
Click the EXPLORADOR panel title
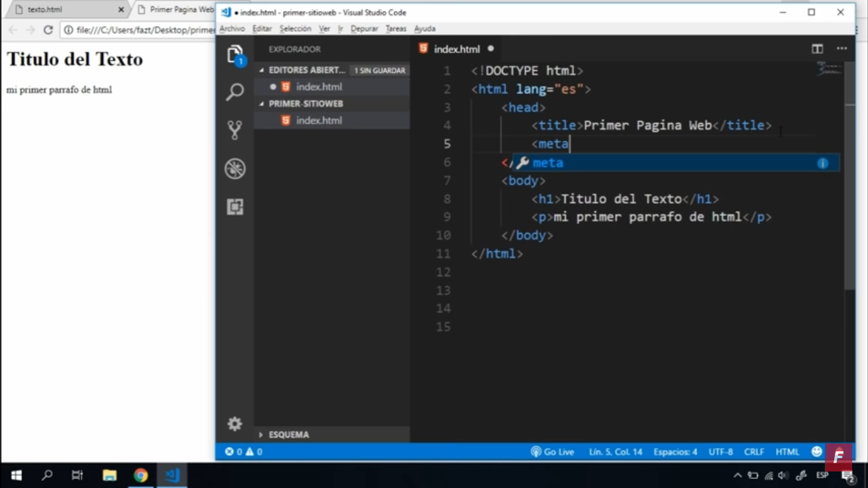tap(294, 50)
